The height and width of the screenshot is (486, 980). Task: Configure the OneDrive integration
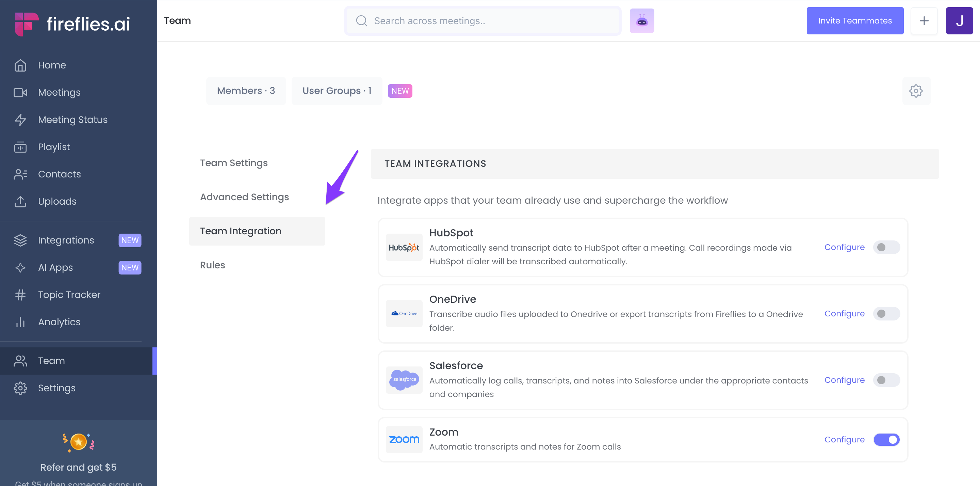pos(844,313)
